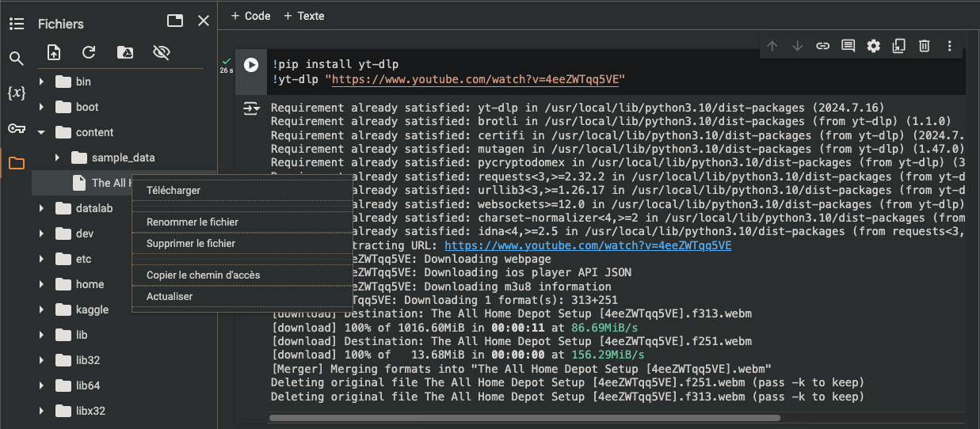Mount Google Drive

point(125,52)
